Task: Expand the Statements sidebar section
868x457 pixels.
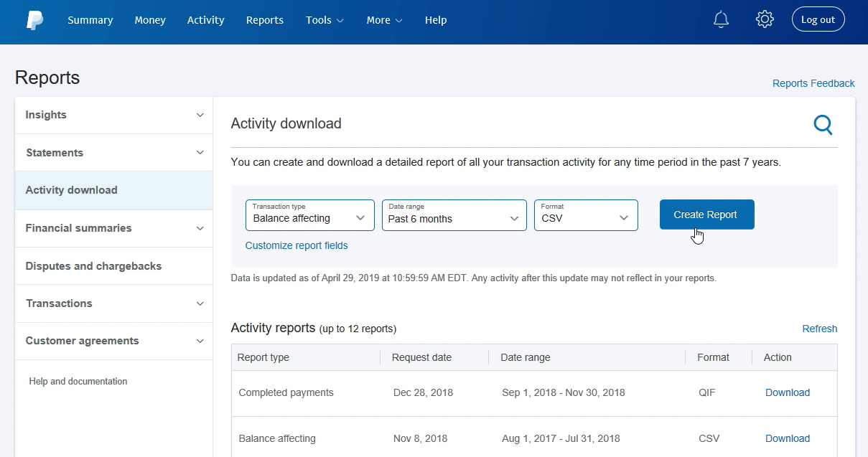Action: click(113, 153)
